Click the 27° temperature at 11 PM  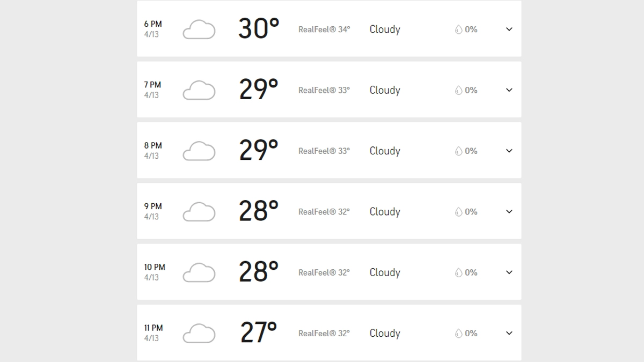tap(259, 333)
